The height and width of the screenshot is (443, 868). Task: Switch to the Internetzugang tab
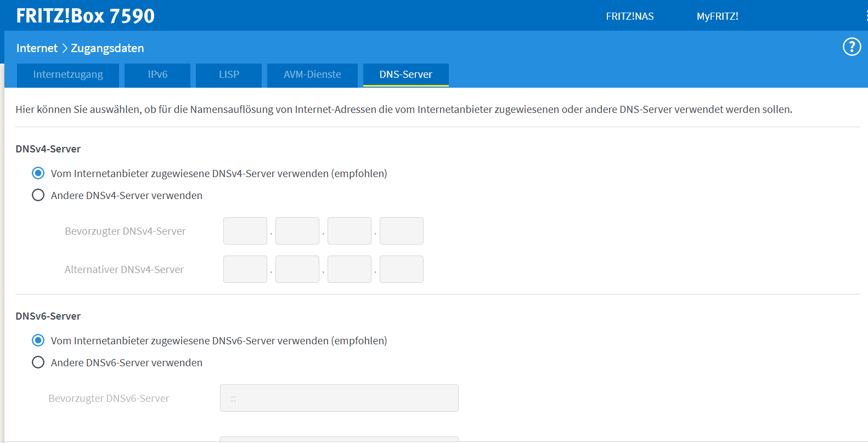[68, 75]
